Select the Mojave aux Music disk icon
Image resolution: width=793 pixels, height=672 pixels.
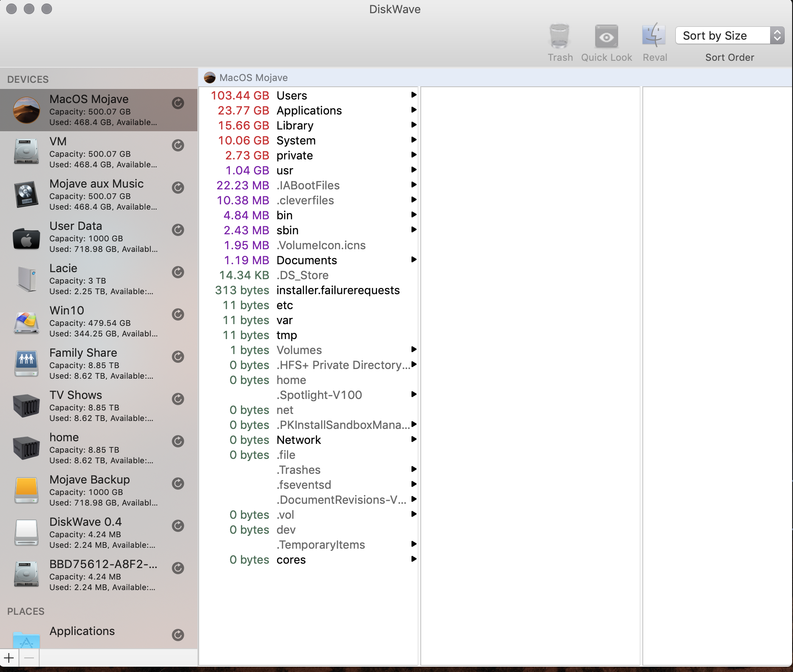(26, 194)
